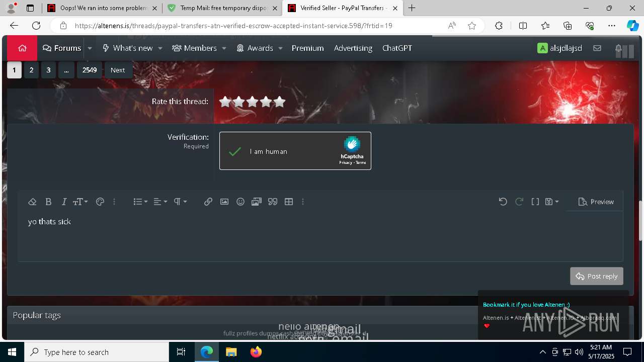Open the Advertising nav link

coord(353,48)
